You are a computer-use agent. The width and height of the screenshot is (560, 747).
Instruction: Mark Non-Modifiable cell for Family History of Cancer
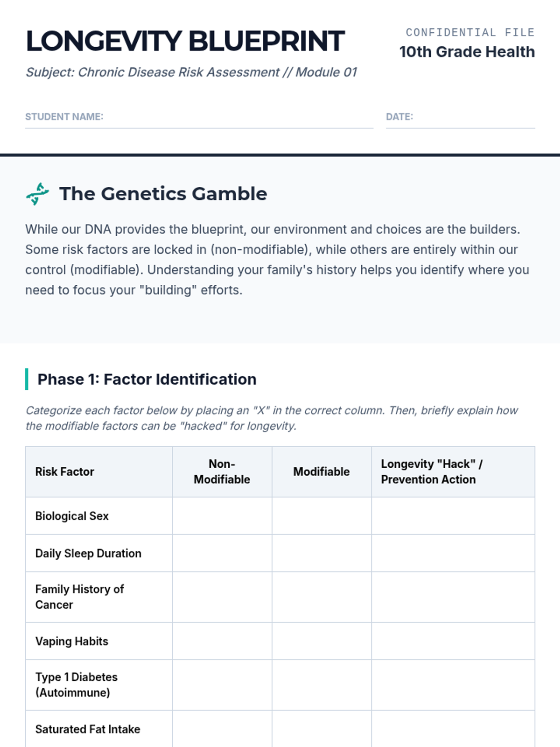point(222,597)
